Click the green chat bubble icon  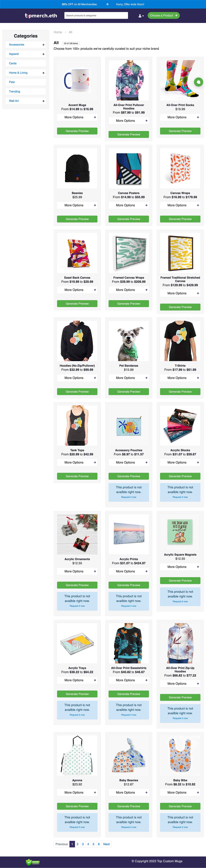pos(199,82)
